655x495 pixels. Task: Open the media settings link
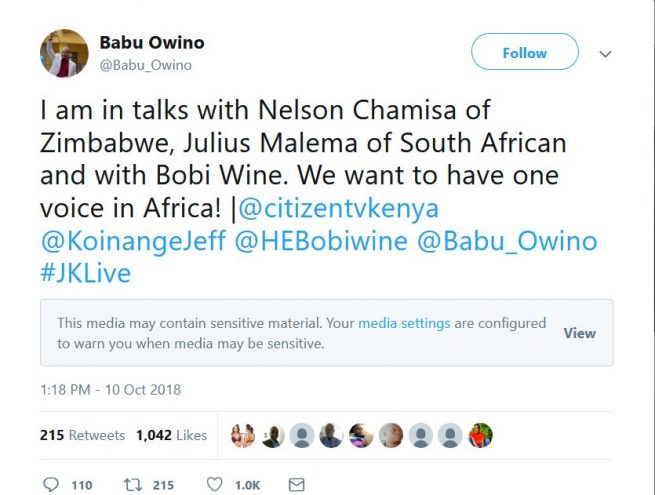click(x=404, y=323)
